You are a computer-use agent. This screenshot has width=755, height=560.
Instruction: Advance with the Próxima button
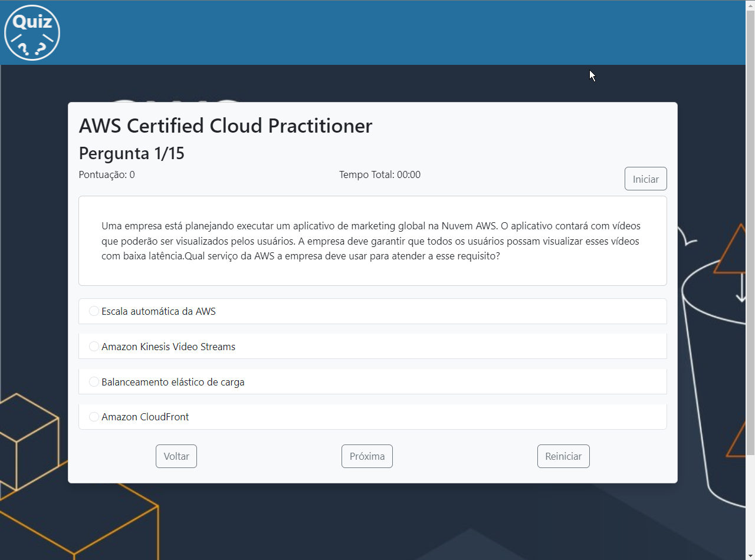[x=367, y=456]
